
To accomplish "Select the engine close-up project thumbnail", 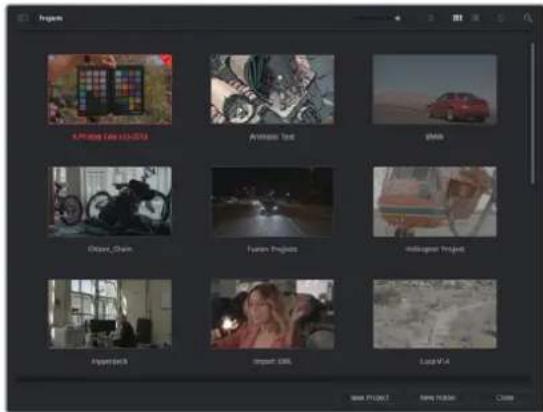I will 272,89.
